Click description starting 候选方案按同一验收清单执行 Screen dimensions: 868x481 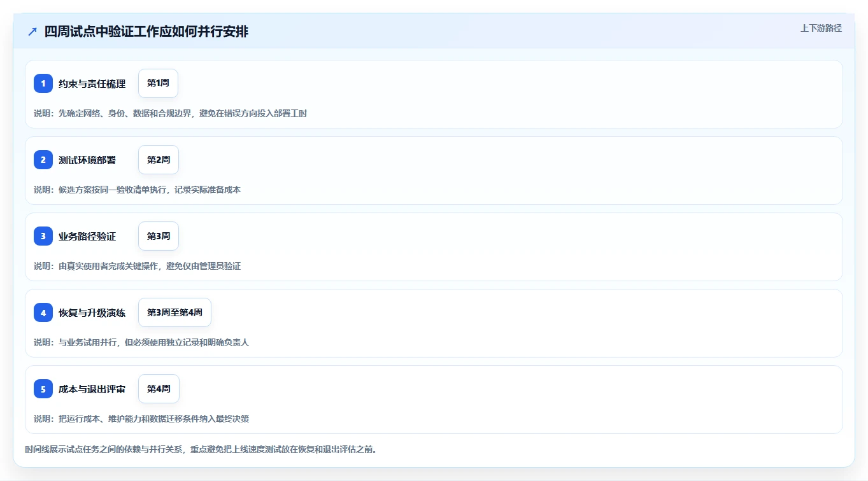click(x=137, y=190)
